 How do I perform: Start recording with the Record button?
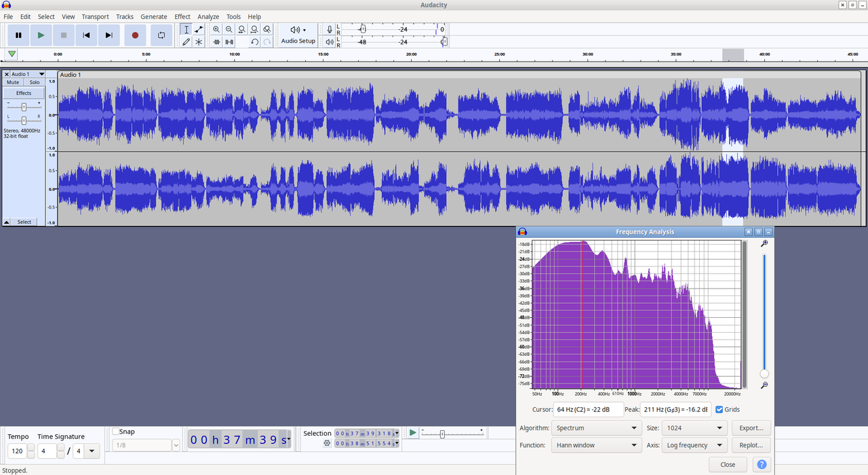click(x=135, y=35)
